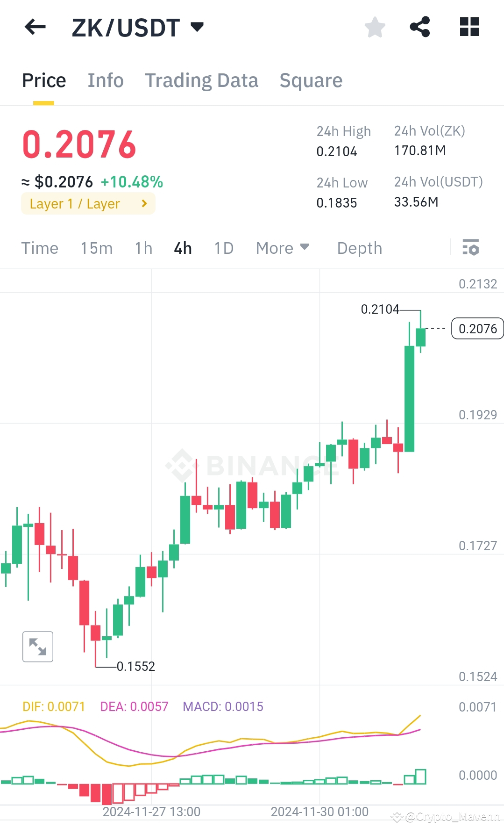The width and height of the screenshot is (504, 827).
Task: Expand the Layer 1 / Layer category tag
Action: click(88, 203)
